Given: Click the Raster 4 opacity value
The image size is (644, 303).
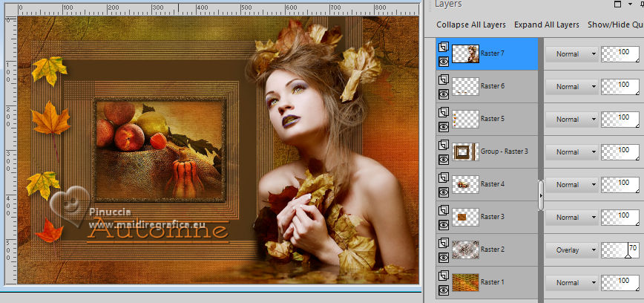Looking at the screenshot, I should point(623,182).
